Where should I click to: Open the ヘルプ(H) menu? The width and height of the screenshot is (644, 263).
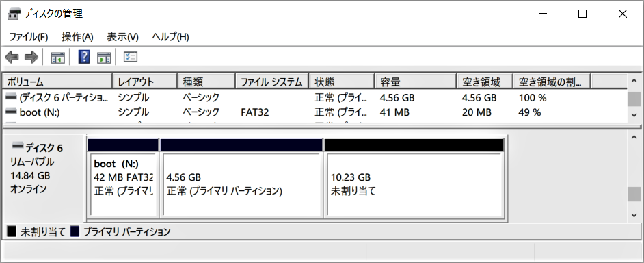[x=170, y=37]
